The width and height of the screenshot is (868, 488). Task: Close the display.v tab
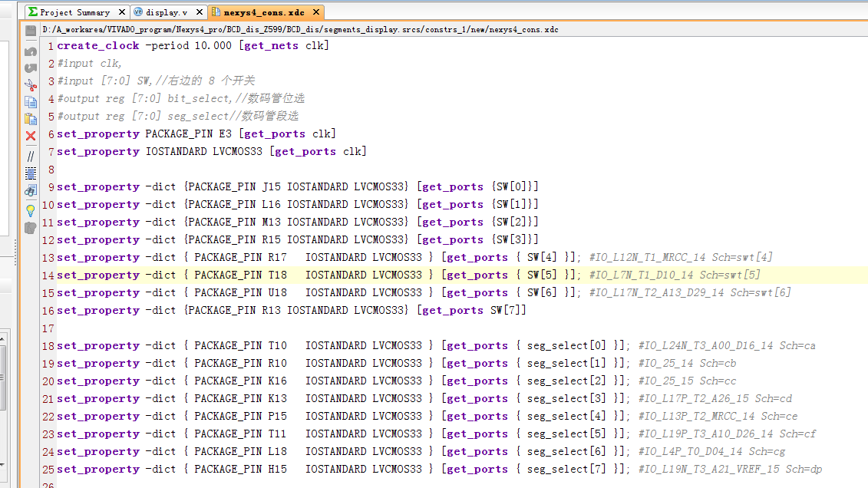click(200, 12)
